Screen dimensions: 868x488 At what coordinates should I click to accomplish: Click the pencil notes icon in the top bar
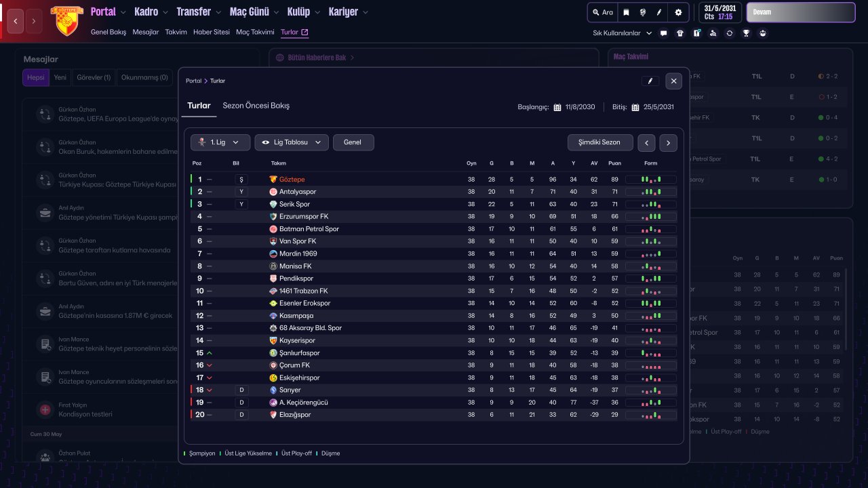point(659,12)
